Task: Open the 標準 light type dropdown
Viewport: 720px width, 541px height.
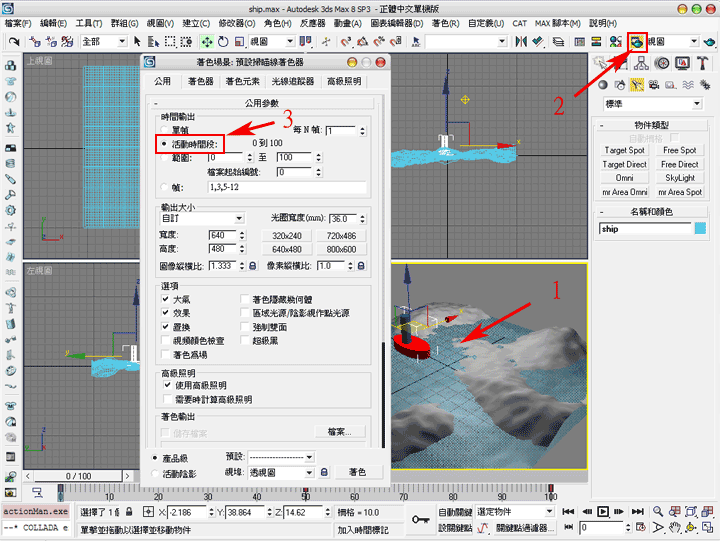Action: click(x=652, y=104)
